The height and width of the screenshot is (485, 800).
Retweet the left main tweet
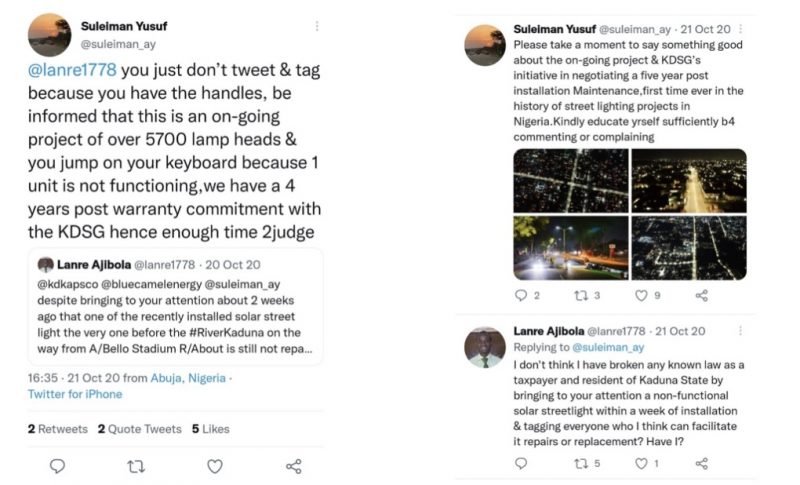tap(136, 466)
